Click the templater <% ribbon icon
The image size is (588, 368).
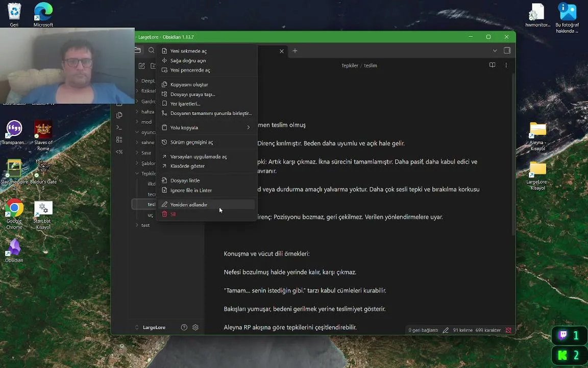(x=119, y=152)
